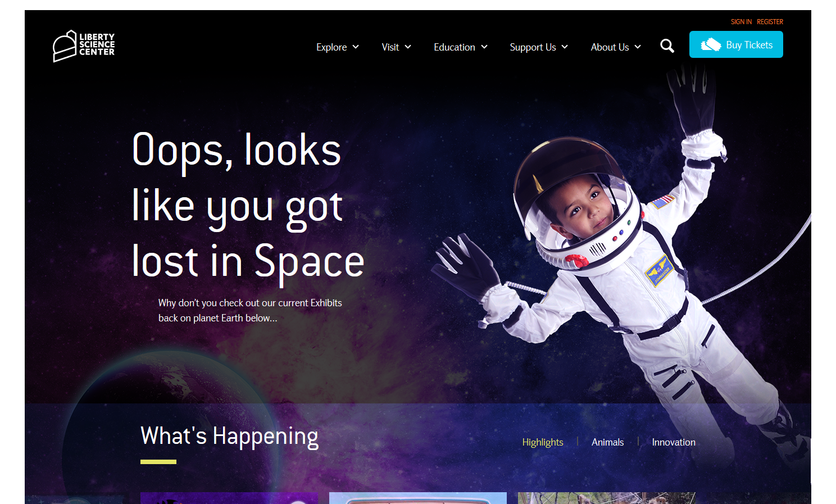Select the Support Us menu label
Image resolution: width=836 pixels, height=504 pixels.
pos(533,47)
